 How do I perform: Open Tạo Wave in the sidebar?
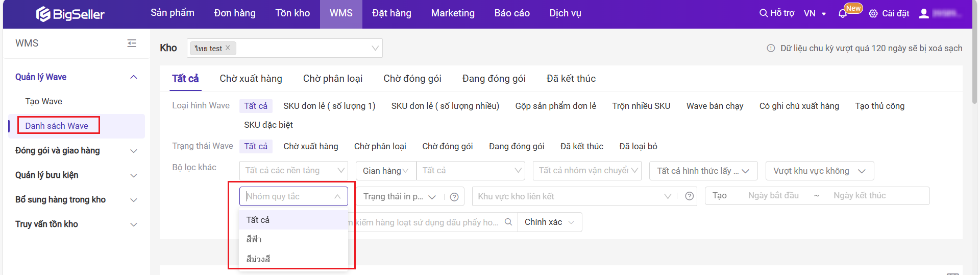pos(44,102)
